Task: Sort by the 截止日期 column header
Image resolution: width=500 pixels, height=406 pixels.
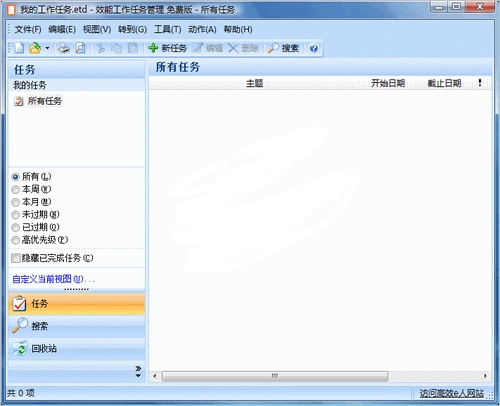Action: pyautogui.click(x=444, y=83)
